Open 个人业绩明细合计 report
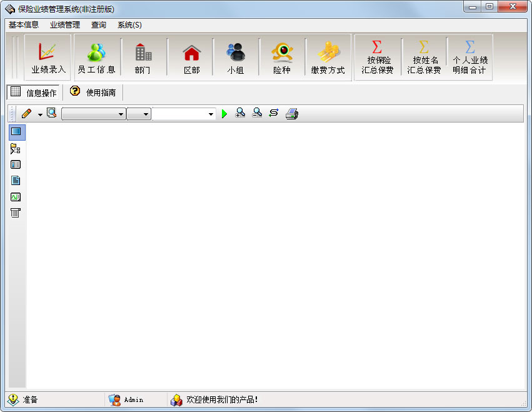This screenshot has height=412, width=532. (470, 58)
